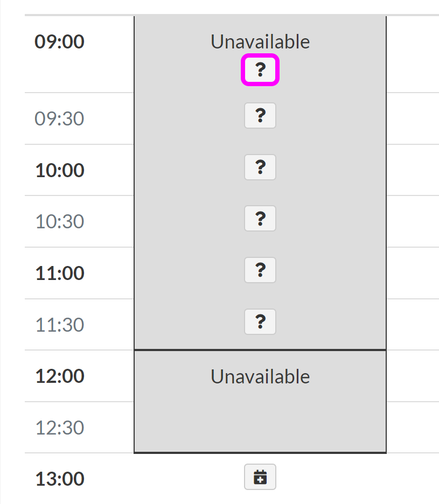Image resolution: width=439 pixels, height=504 pixels.
Task: Click the grey unavailable area in the 12:30 row
Action: 260,427
